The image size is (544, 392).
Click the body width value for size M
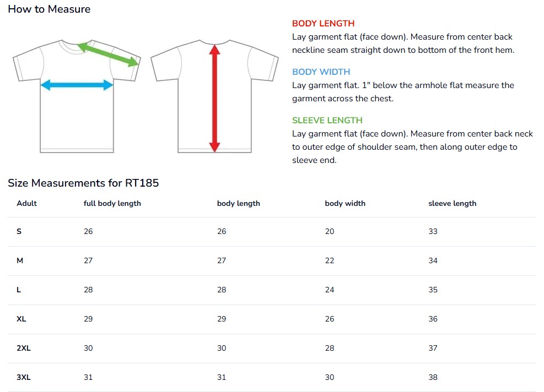coord(330,261)
